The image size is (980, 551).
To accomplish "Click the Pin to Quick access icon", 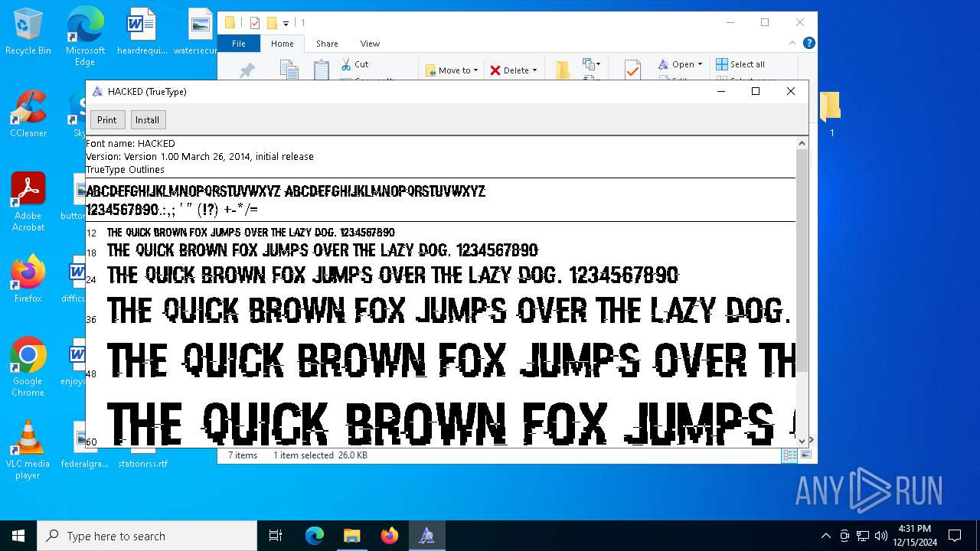I will [x=247, y=70].
